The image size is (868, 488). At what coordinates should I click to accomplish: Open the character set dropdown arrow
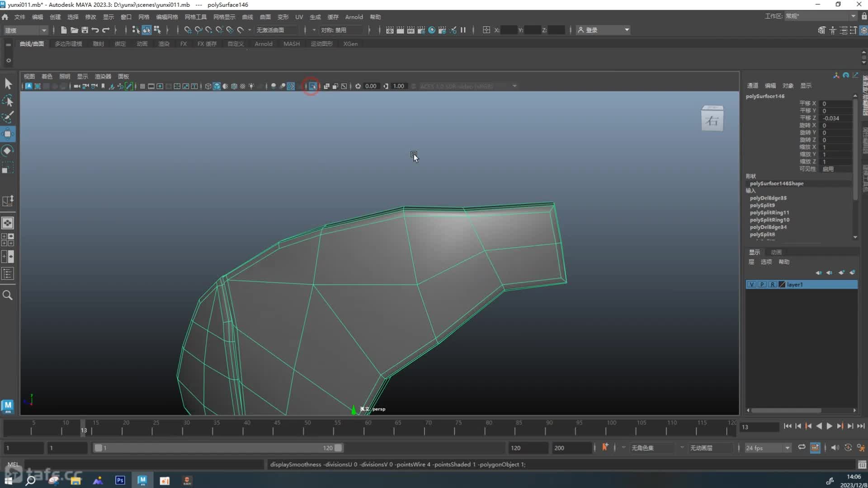(x=623, y=448)
